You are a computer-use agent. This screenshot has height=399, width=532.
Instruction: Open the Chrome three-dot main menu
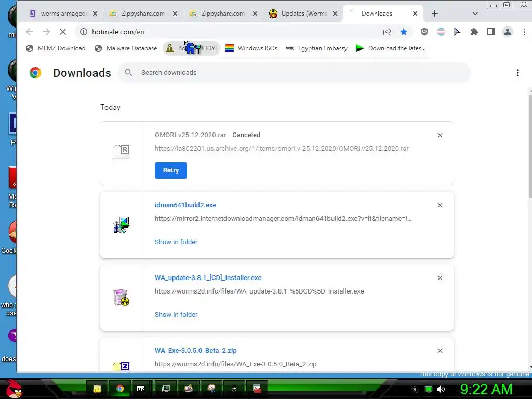coord(524,32)
